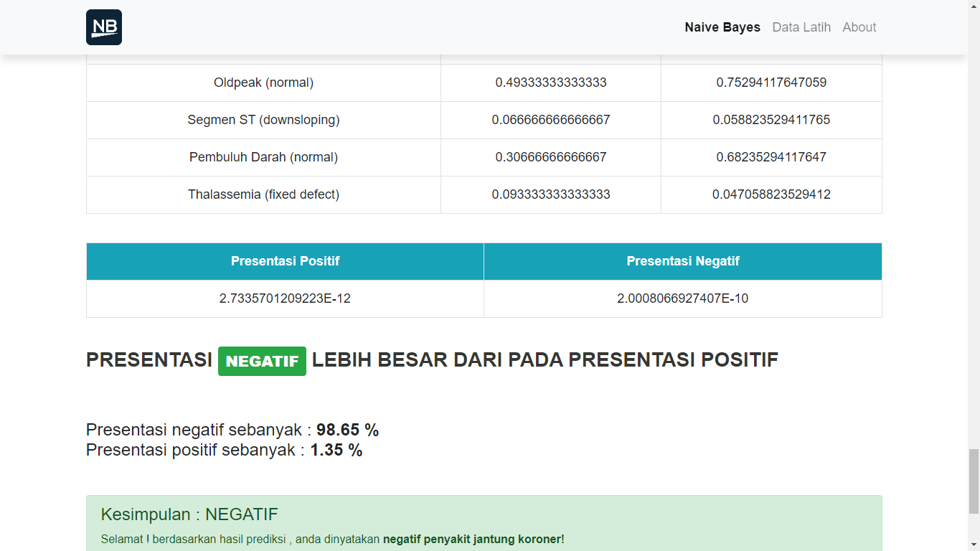Click the Segmen ST (downsloping) row label
The width and height of the screenshot is (980, 551).
[x=263, y=120]
